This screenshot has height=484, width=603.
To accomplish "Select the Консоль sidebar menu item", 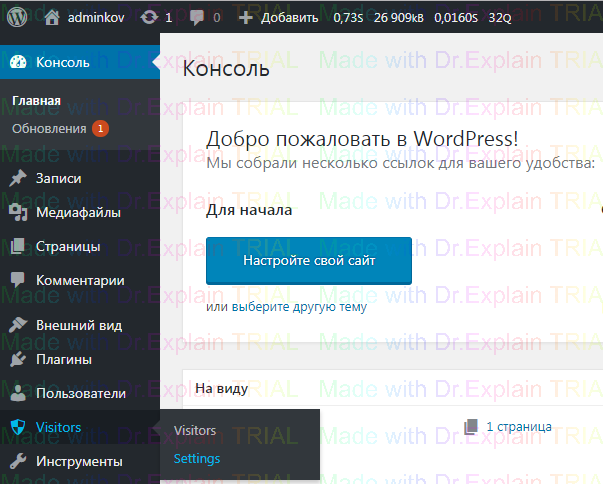I will click(x=80, y=62).
